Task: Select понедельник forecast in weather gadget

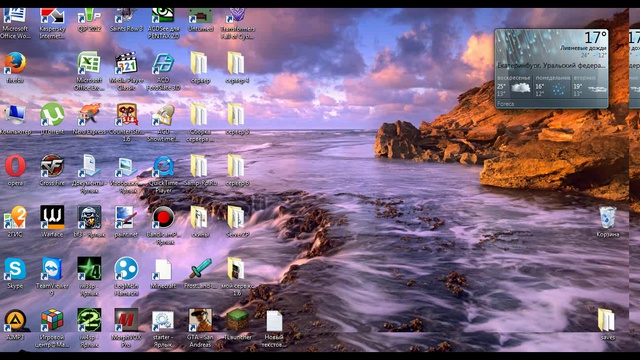Action: 552,87
